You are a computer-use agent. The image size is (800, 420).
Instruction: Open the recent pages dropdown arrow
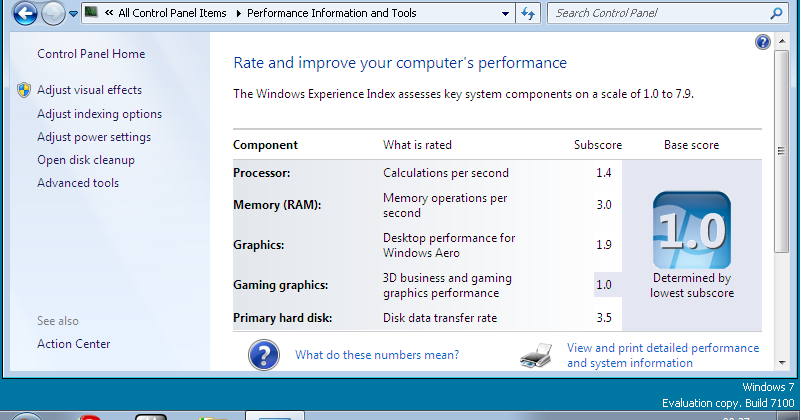(x=73, y=14)
